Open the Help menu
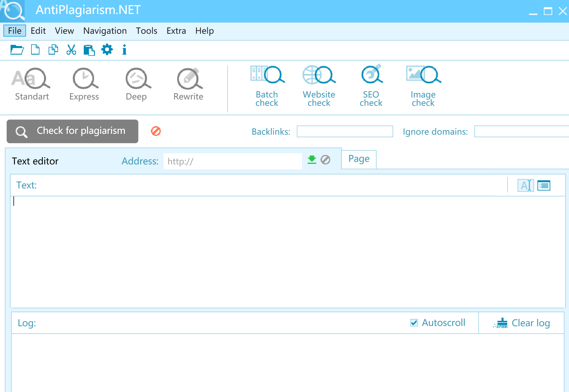The height and width of the screenshot is (392, 569). (205, 31)
